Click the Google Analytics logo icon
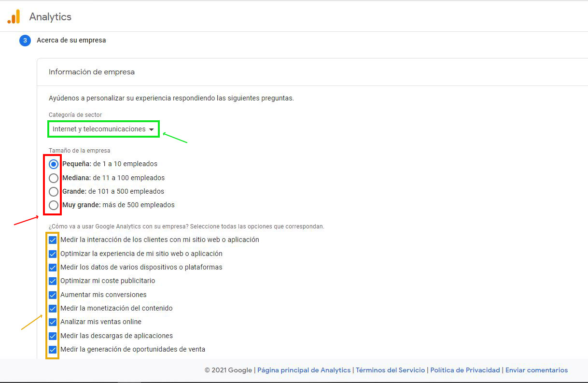This screenshot has width=588, height=383. pos(14,17)
